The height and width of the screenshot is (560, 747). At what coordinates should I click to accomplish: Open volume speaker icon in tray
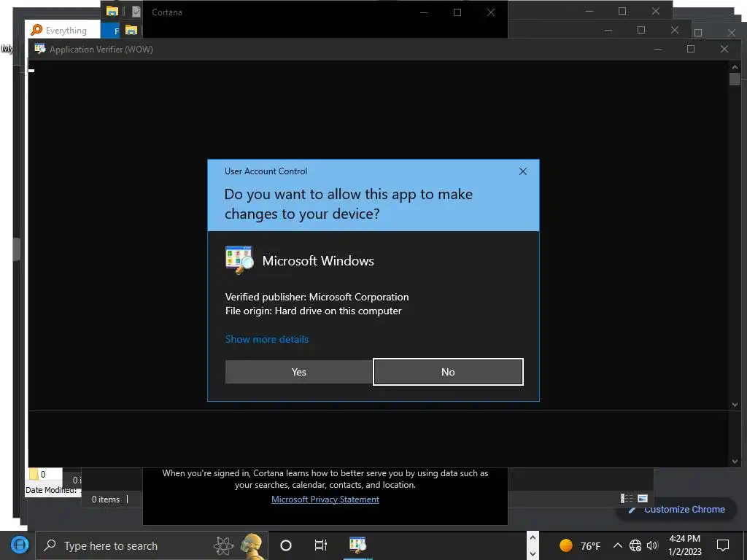[x=652, y=545]
